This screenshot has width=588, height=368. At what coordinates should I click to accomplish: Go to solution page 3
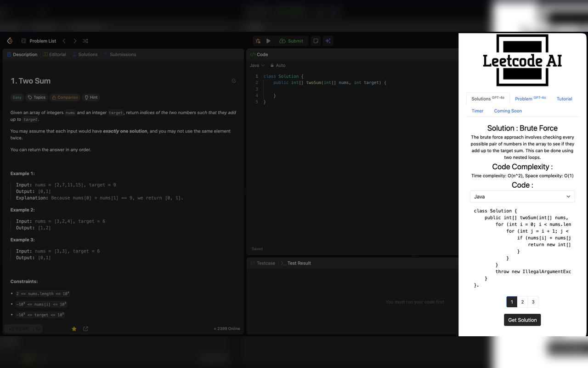(533, 302)
